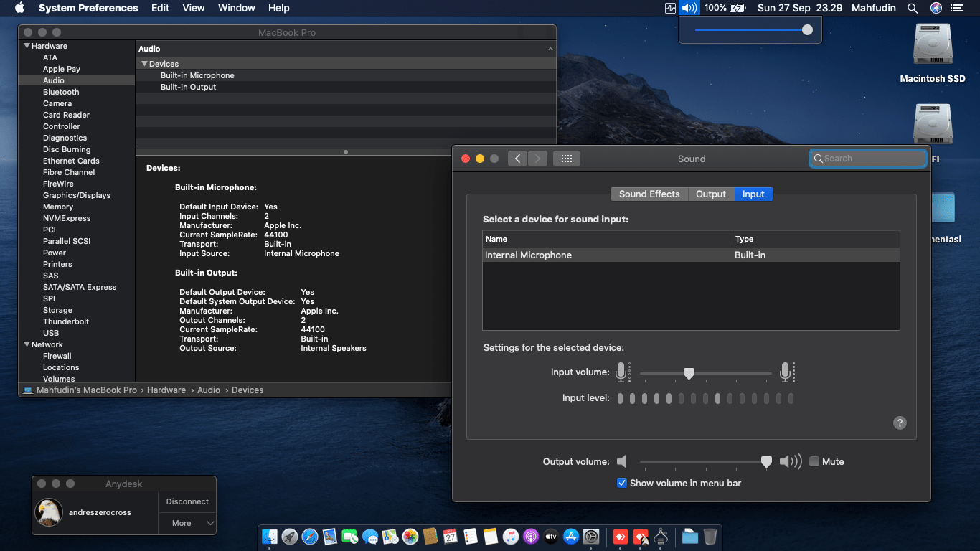Go back in the Sound preferences window

pyautogui.click(x=517, y=159)
